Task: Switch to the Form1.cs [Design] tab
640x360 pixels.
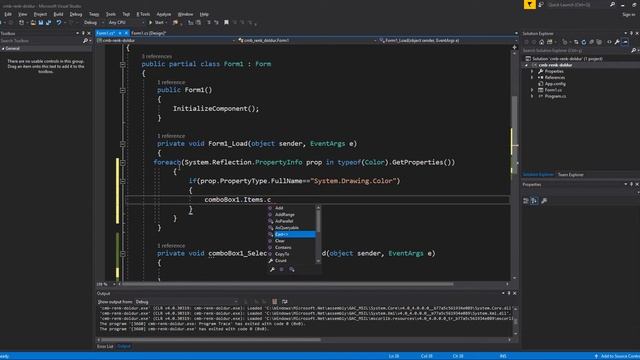Action: pyautogui.click(x=149, y=33)
